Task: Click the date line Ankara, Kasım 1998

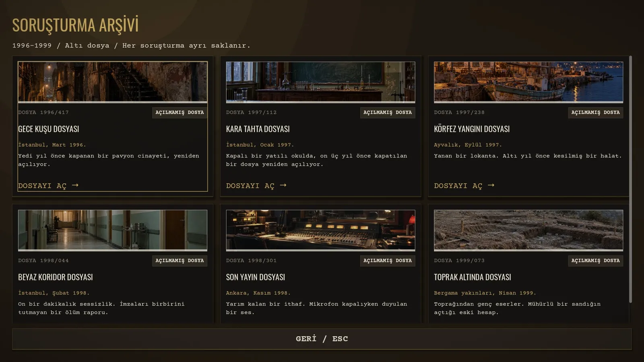Action: pos(258,293)
